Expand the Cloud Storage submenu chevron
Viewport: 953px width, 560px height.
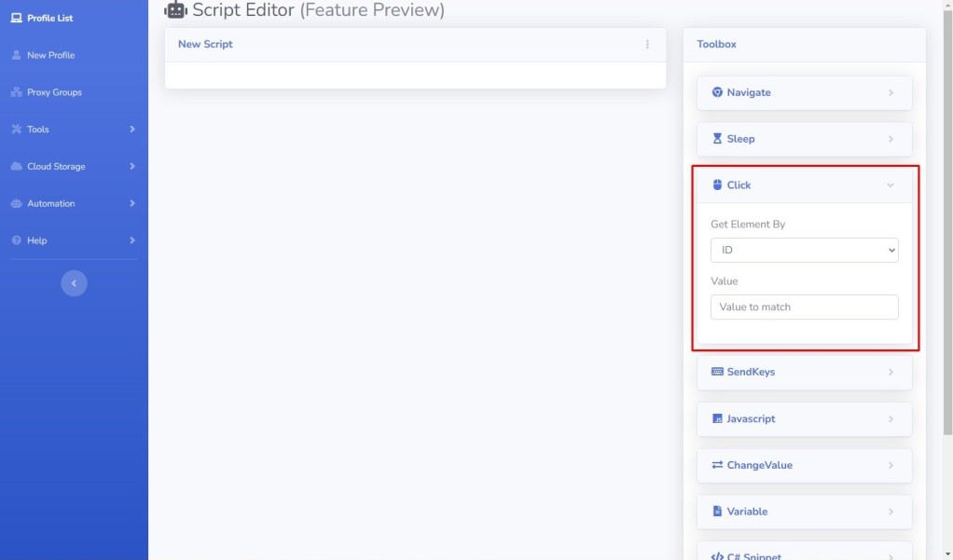(131, 167)
